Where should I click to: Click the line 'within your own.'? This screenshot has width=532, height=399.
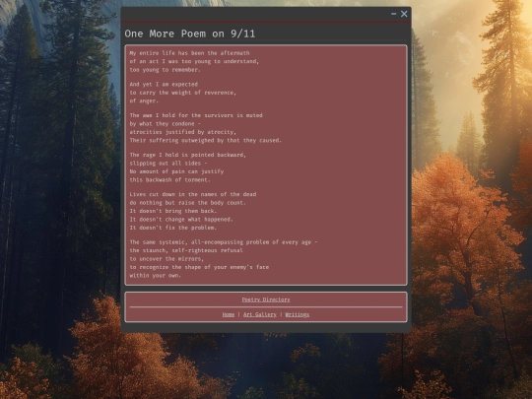coord(156,276)
